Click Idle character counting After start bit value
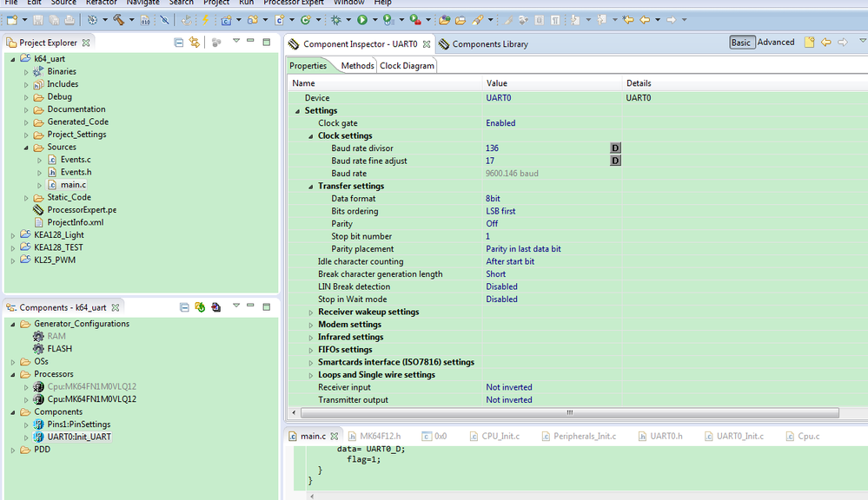868x500 pixels. pyautogui.click(x=510, y=261)
